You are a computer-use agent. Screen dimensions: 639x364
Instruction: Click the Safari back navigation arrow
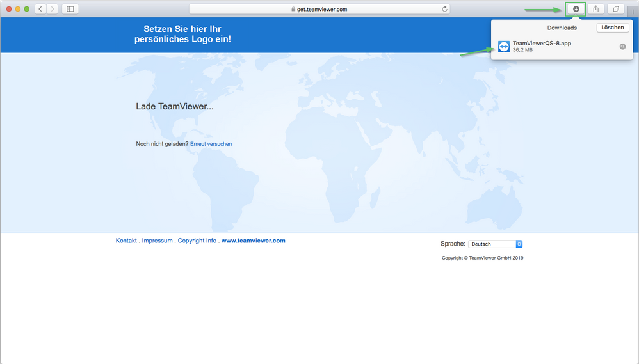tap(40, 9)
